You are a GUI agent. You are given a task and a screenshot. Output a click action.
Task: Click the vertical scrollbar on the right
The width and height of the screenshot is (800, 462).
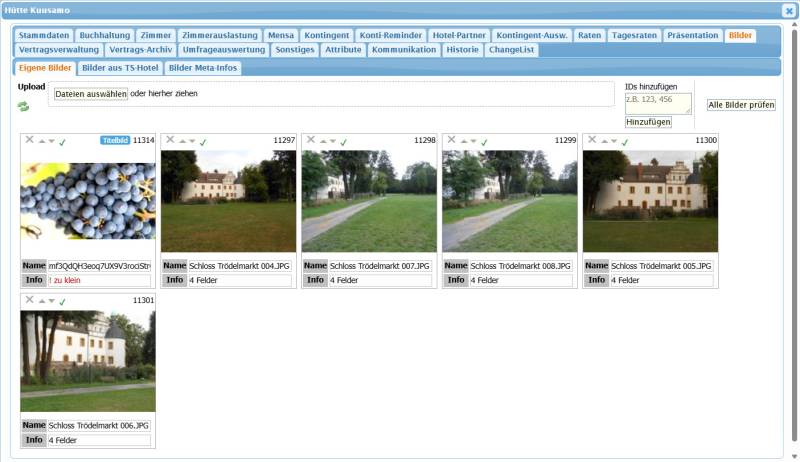[794, 235]
